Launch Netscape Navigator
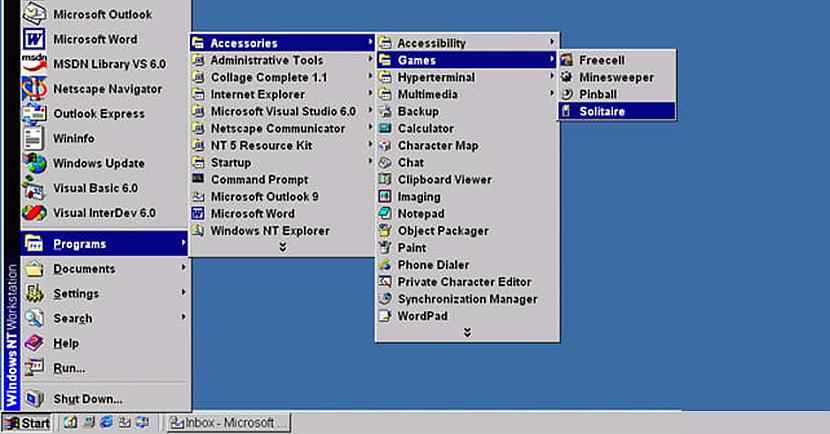Screen dimensions: 830x434 [x=105, y=89]
